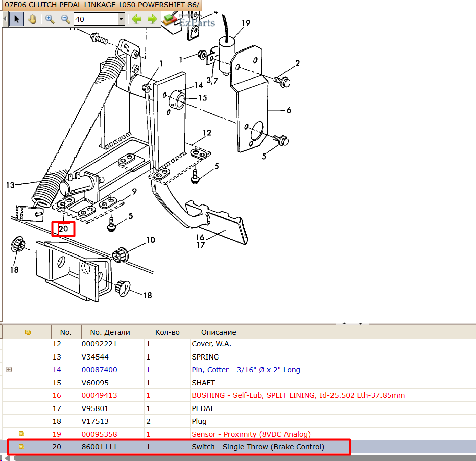Click row number 18 in No. column
This screenshot has width=476, height=461.
[x=57, y=421]
